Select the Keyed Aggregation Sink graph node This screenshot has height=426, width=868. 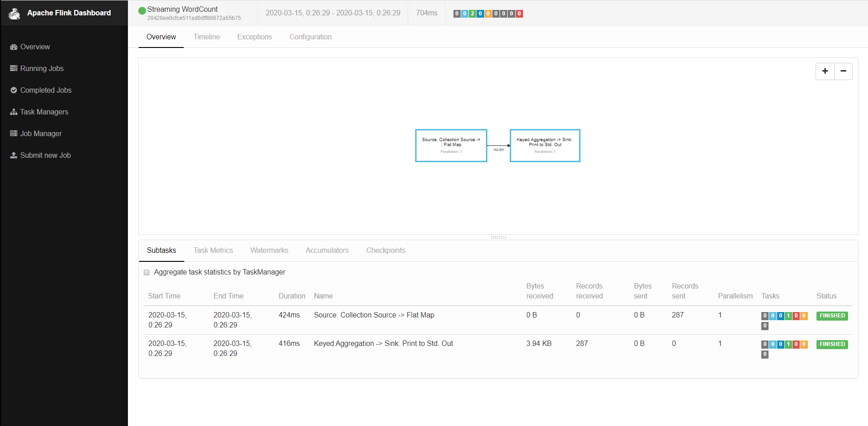[x=545, y=146]
